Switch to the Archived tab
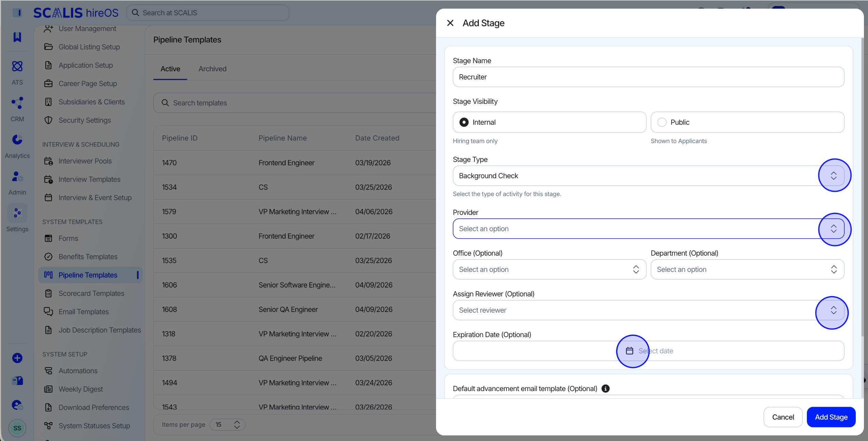The width and height of the screenshot is (868, 441). (x=212, y=69)
